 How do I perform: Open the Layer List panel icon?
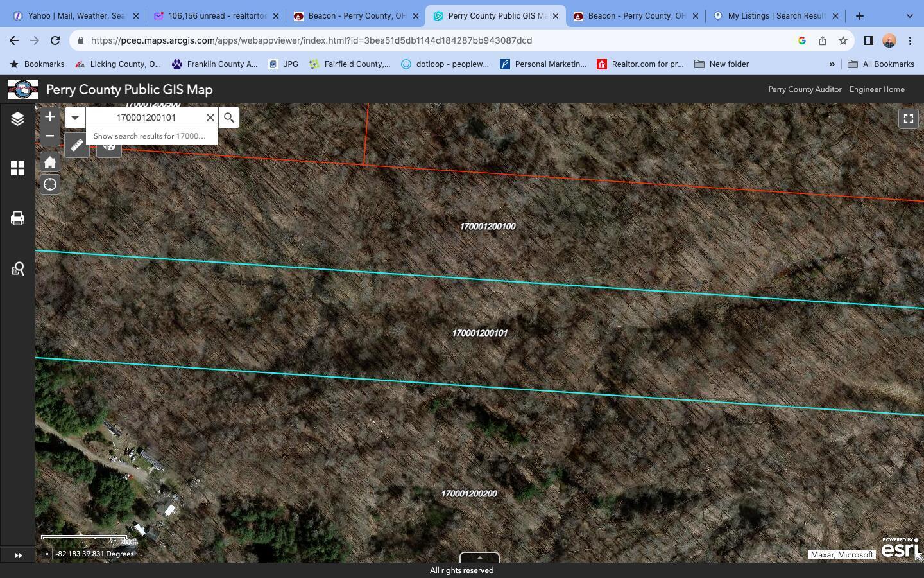[x=17, y=119]
